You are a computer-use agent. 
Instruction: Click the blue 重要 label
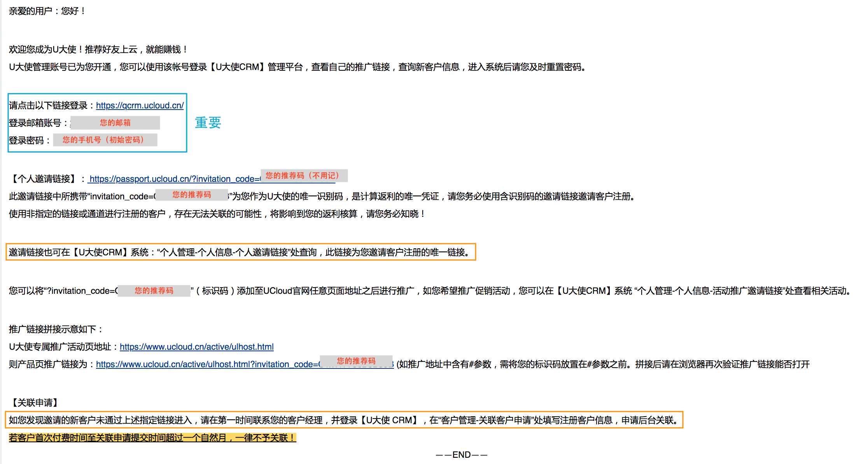tap(208, 123)
